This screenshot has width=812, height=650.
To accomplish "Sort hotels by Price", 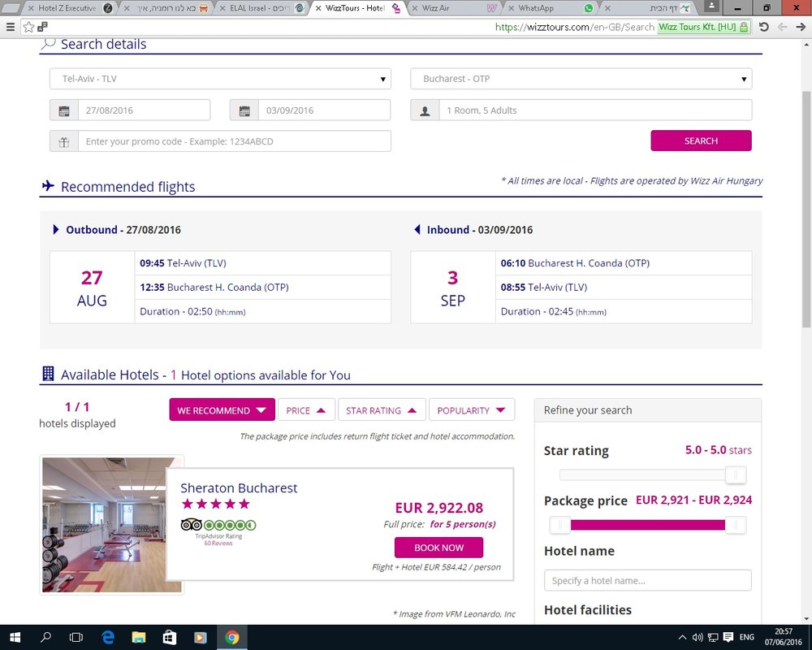I will tap(306, 410).
